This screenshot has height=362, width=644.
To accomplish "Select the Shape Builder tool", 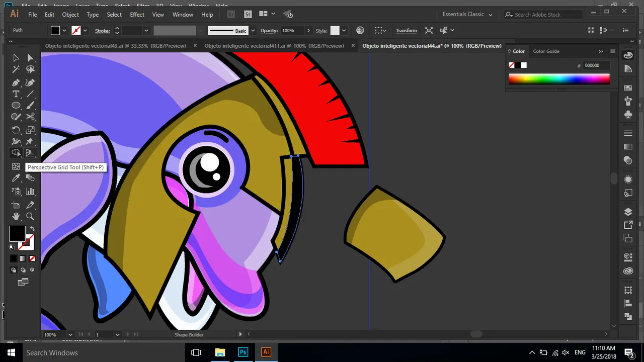I will 16,153.
